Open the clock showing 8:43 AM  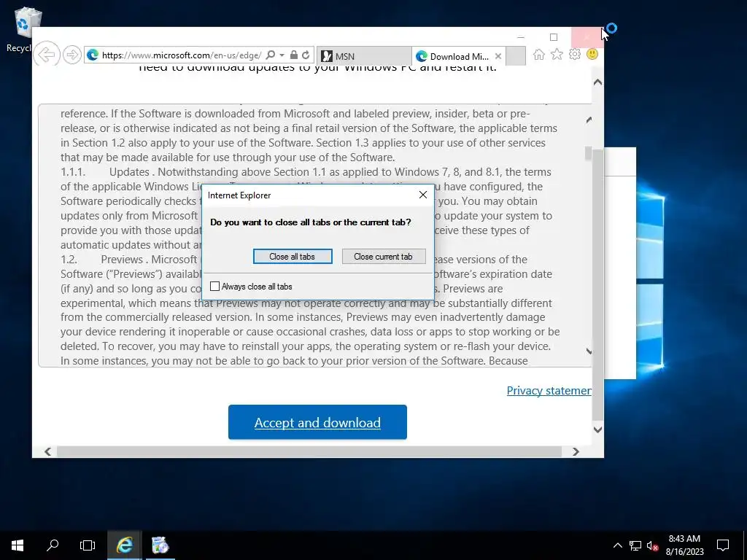[x=684, y=545]
